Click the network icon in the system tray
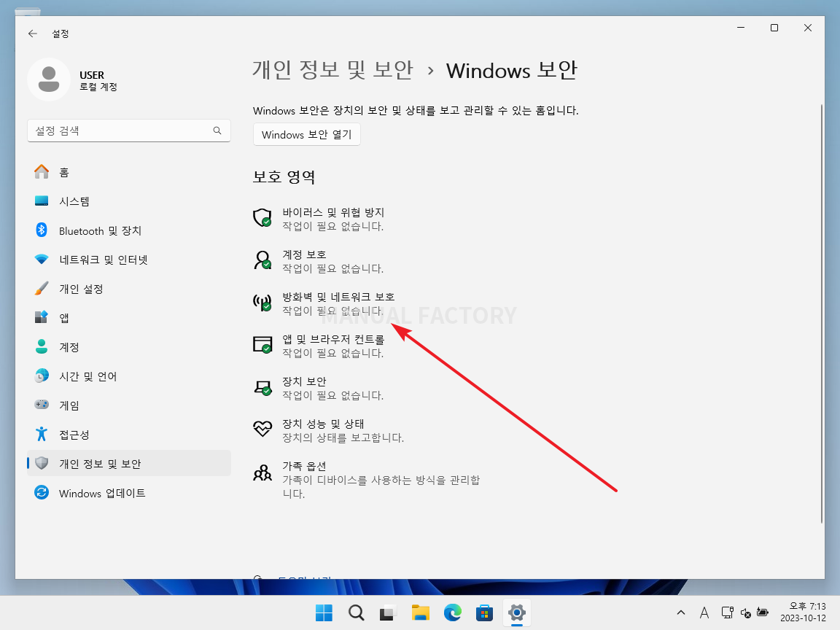The height and width of the screenshot is (630, 840). coord(727,612)
